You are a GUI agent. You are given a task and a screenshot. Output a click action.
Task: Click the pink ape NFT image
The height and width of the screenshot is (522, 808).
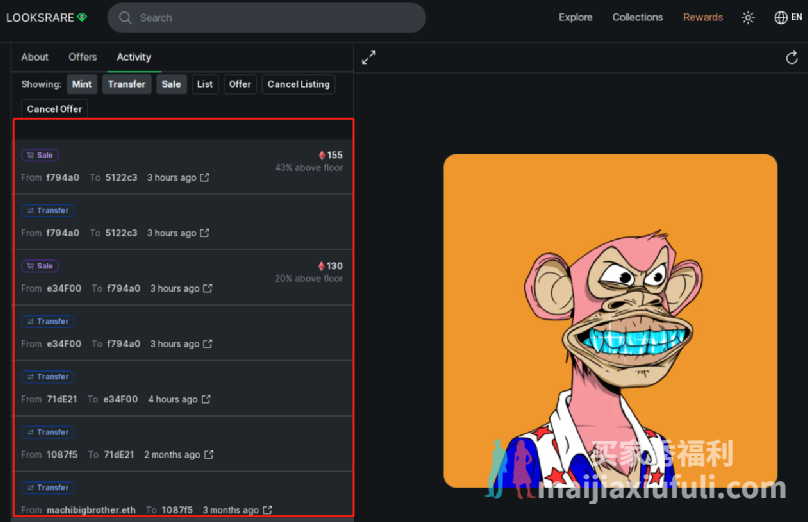click(x=610, y=321)
